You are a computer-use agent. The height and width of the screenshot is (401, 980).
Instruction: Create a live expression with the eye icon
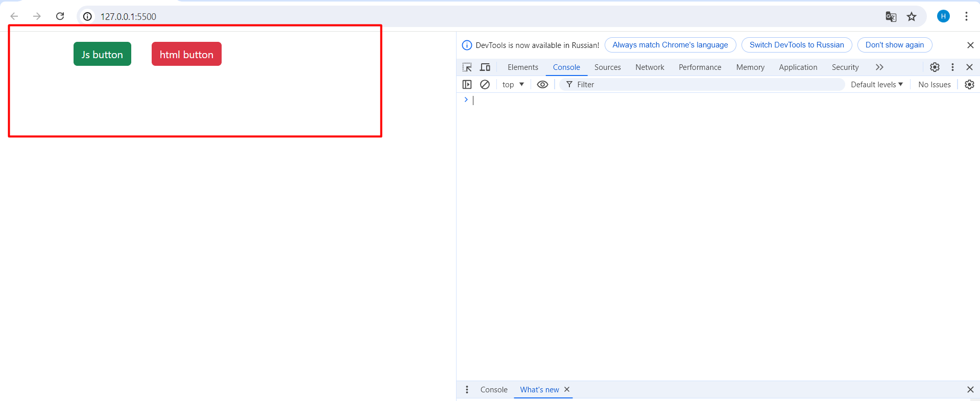coord(542,85)
